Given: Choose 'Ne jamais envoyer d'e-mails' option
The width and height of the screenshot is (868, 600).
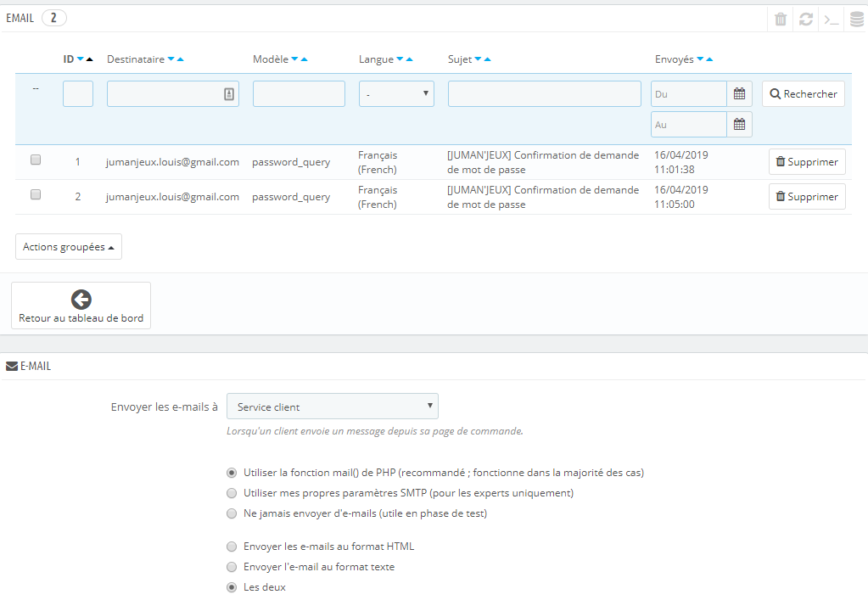Looking at the screenshot, I should click(x=232, y=513).
